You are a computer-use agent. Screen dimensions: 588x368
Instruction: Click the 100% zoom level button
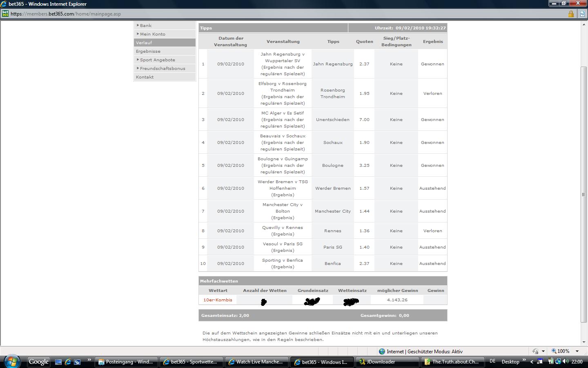560,351
